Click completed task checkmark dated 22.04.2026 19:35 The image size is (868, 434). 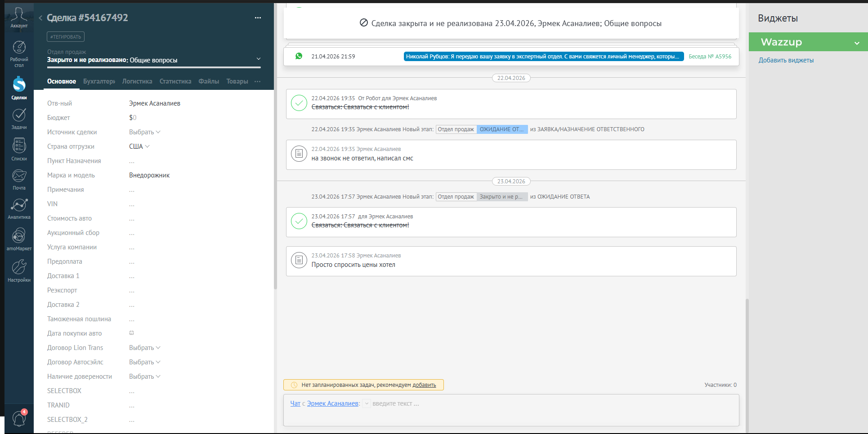click(299, 103)
